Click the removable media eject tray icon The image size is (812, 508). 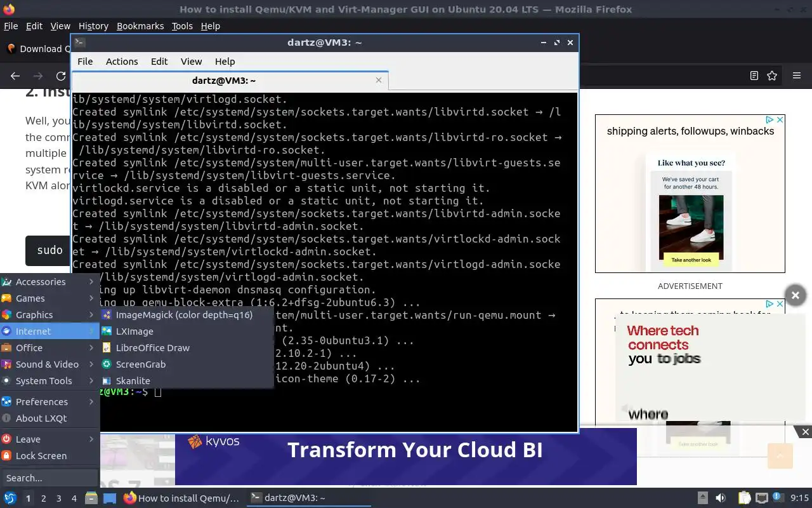coord(702,498)
